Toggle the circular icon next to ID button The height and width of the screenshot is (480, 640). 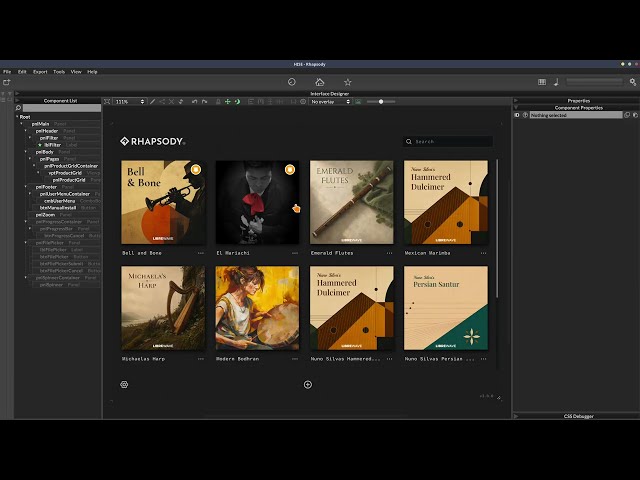(x=525, y=115)
